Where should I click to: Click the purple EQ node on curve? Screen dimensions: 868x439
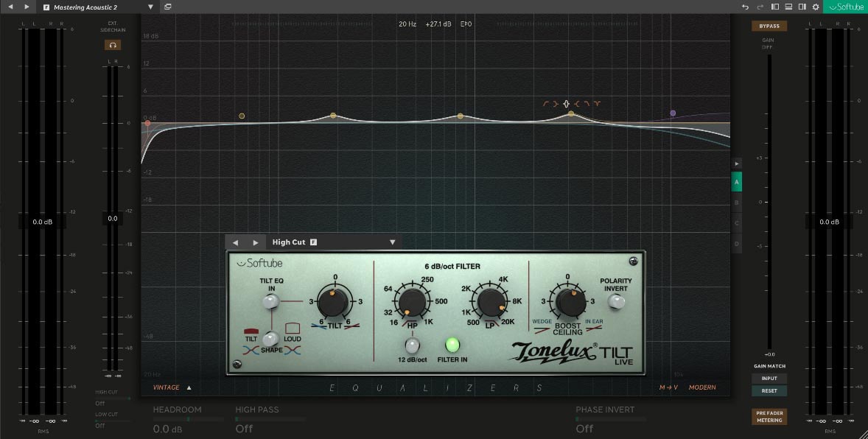click(673, 113)
